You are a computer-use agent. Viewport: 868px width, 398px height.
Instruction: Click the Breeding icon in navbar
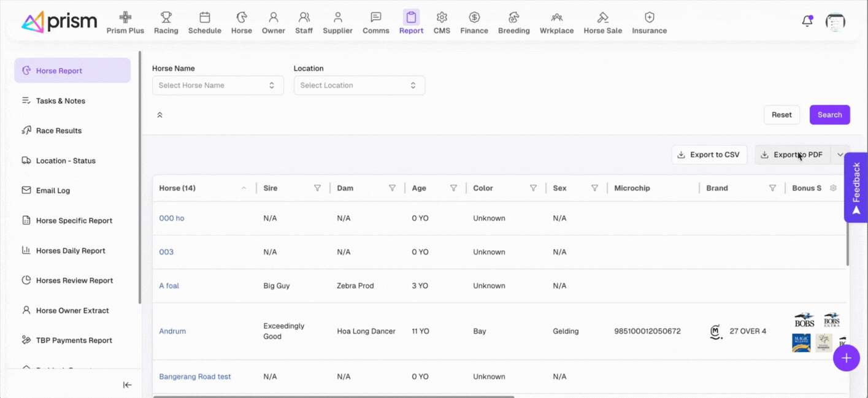pos(513,18)
